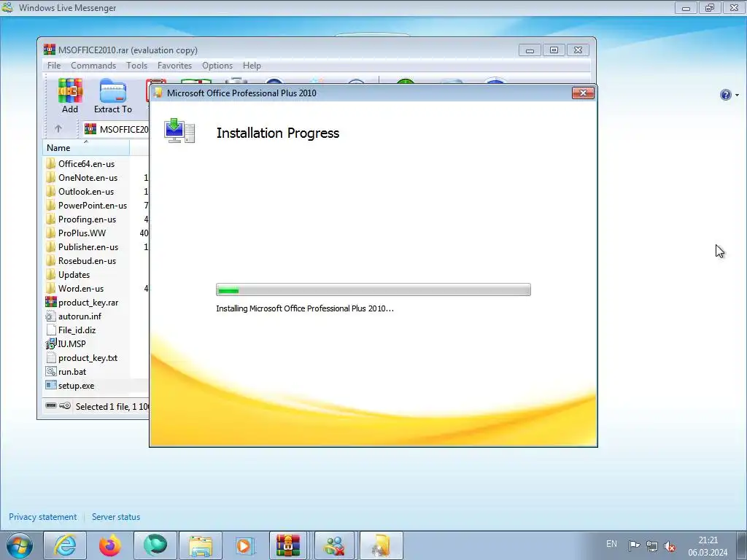747x560 pixels.
Task: Maximize the MSOFFICE2010.rar WinRAR window
Action: (x=554, y=50)
